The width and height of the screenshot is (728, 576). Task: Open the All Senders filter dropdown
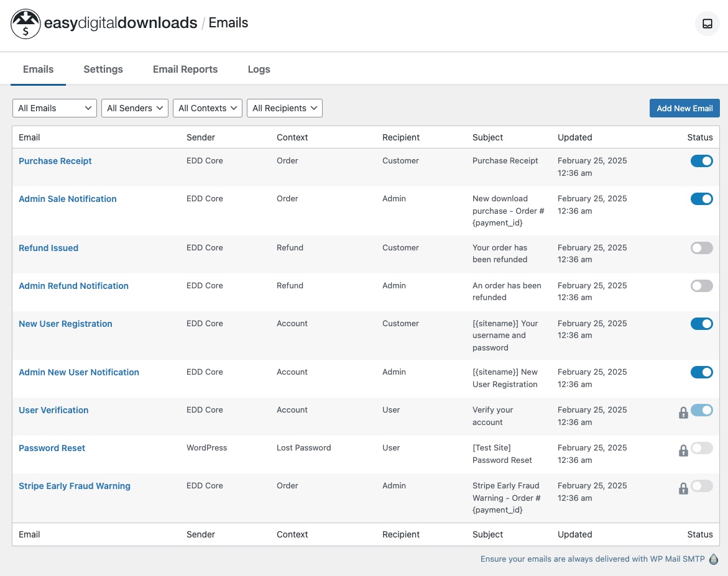point(135,108)
